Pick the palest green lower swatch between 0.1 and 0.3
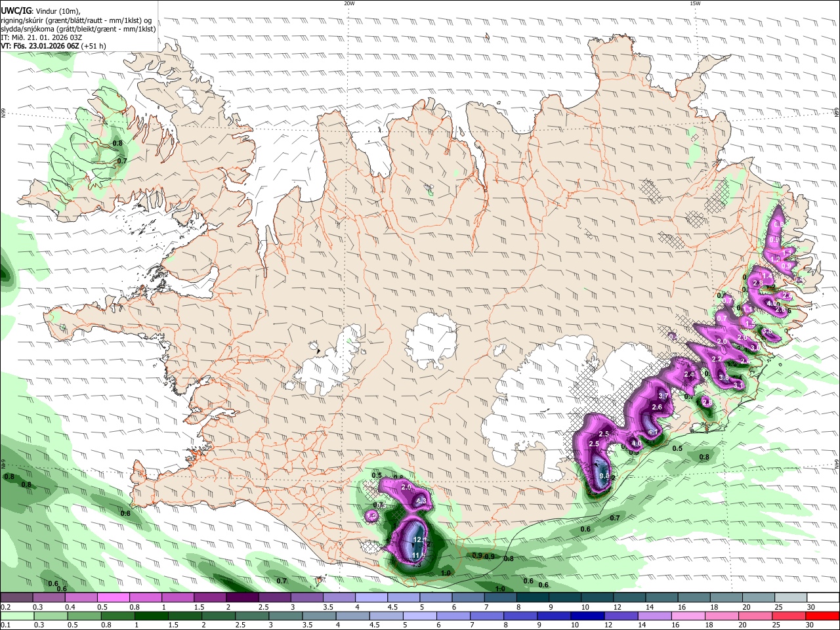Image resolution: width=840 pixels, height=630 pixels. tap(16, 616)
